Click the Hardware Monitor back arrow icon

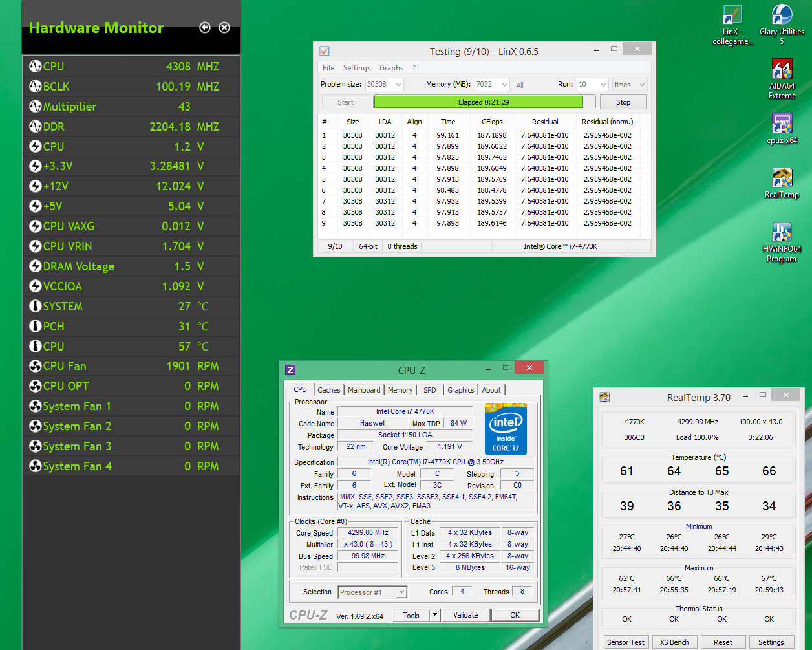(205, 27)
